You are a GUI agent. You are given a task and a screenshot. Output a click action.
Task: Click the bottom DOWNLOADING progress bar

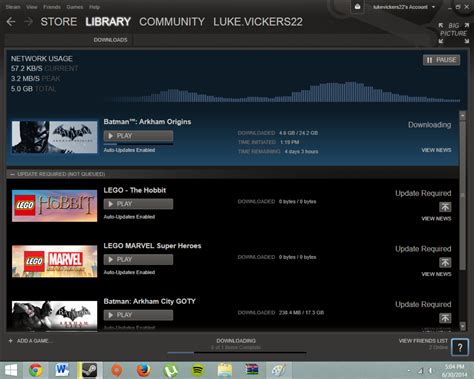tap(236, 352)
